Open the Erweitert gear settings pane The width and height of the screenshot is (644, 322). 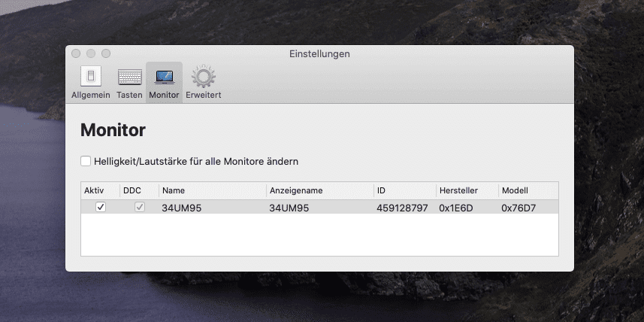coord(204,82)
